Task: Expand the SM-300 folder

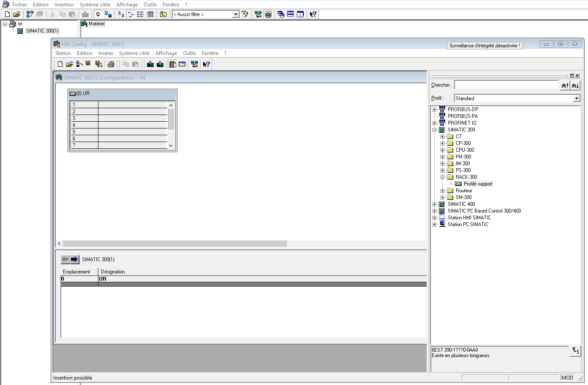Action: 442,197
